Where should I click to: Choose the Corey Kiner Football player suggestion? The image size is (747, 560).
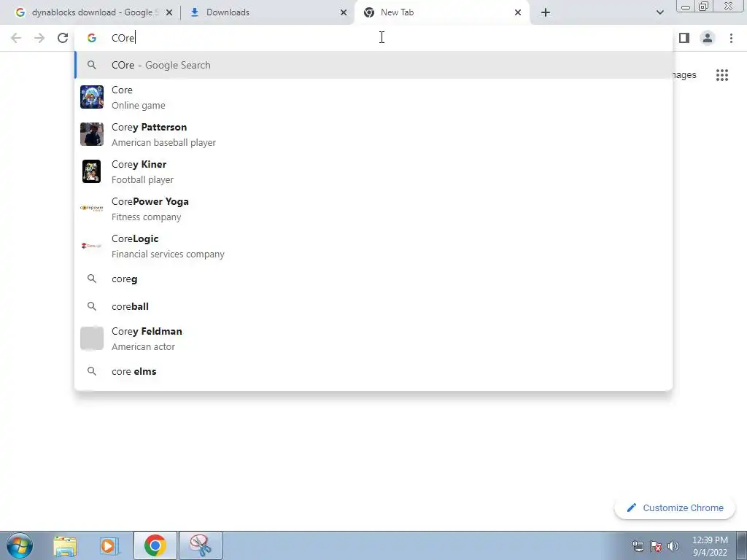point(373,171)
